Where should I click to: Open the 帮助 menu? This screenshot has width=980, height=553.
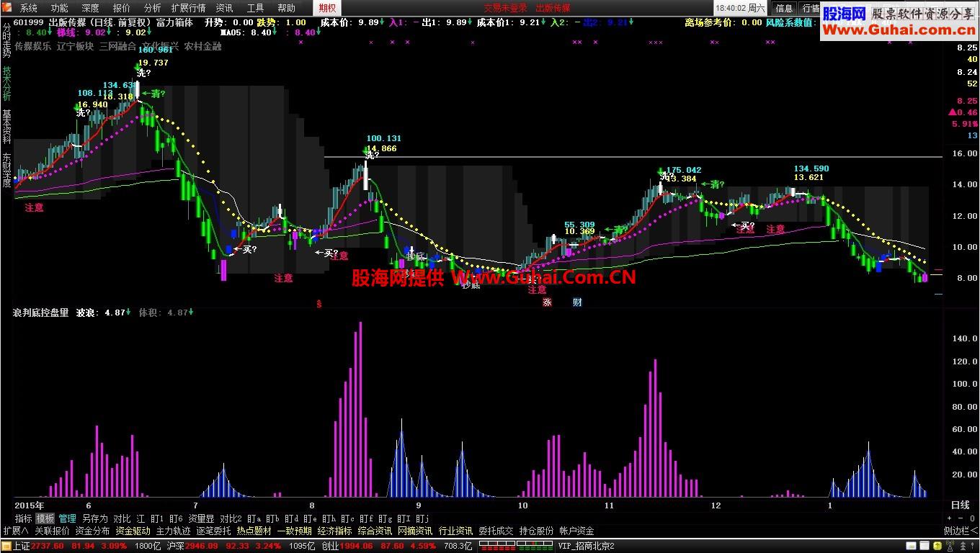[x=286, y=8]
